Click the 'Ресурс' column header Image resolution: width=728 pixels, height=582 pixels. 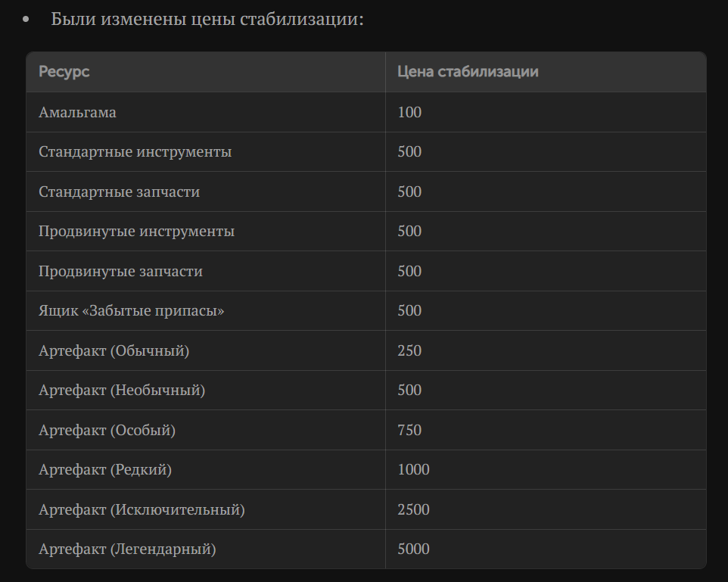pyautogui.click(x=64, y=72)
